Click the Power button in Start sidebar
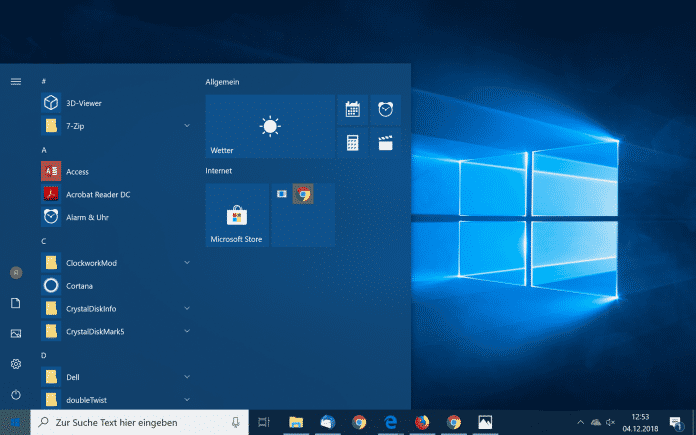 click(15, 395)
